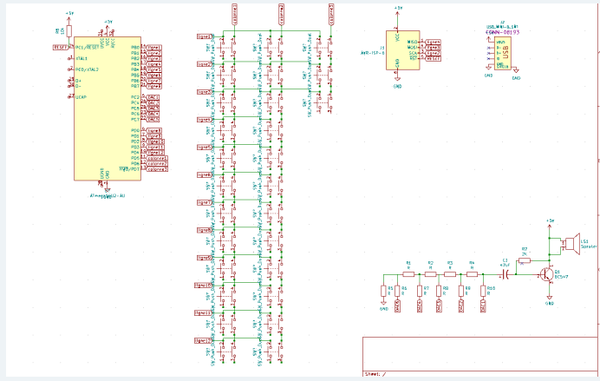Select the USB Mini-B connector symbol
The image size is (600, 381).
click(502, 53)
